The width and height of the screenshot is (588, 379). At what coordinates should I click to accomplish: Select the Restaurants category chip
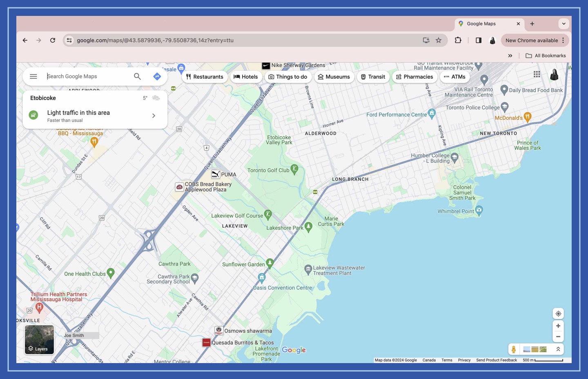pyautogui.click(x=205, y=77)
